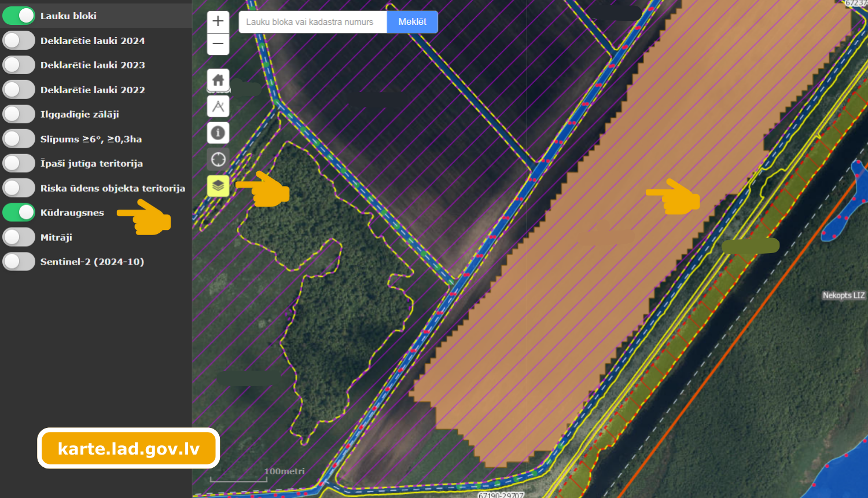The image size is (868, 498).
Task: Turn on Deklarētie lauki 2023 layer
Action: 19,65
